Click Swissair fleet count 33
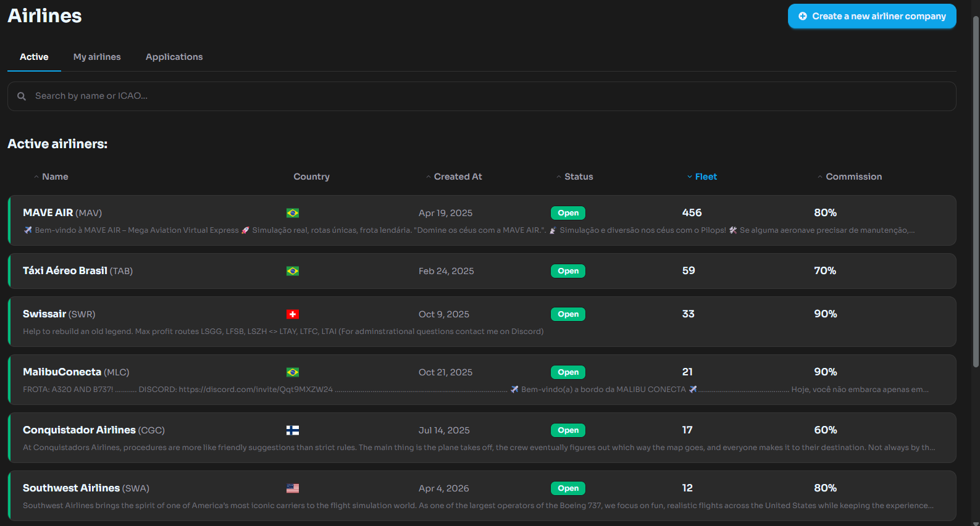980x526 pixels. (x=689, y=314)
